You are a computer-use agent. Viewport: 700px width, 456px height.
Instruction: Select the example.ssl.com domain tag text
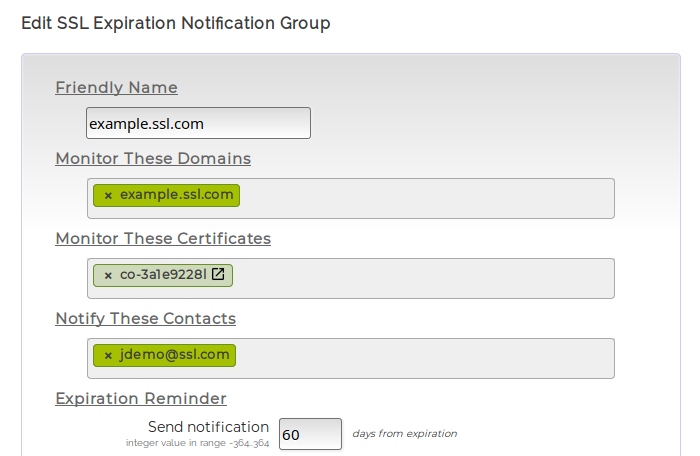click(176, 195)
